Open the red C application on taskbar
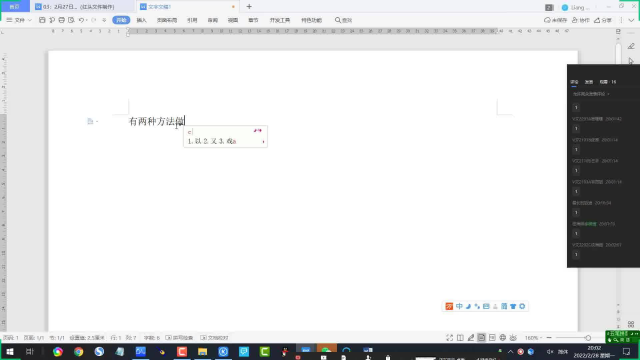 pyautogui.click(x=182, y=351)
